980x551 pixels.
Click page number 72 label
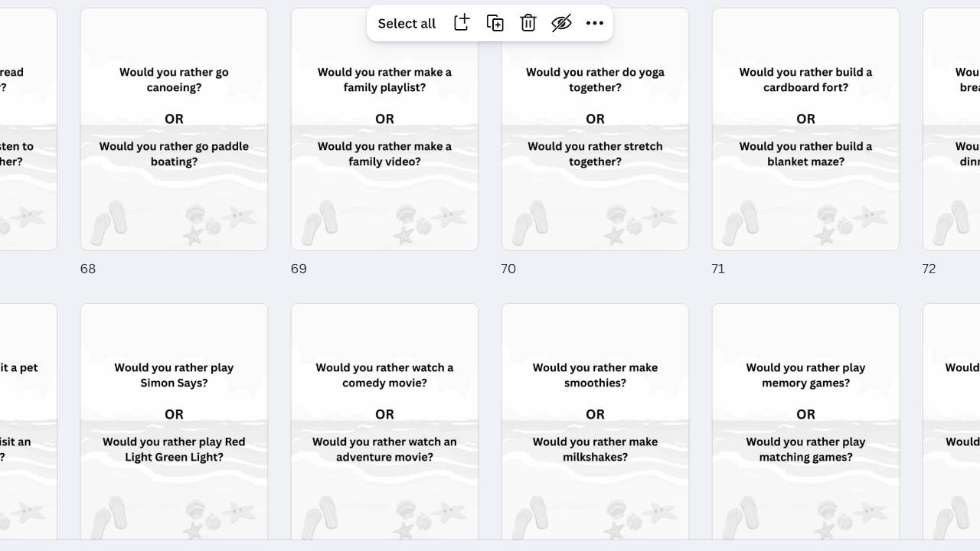[929, 269]
